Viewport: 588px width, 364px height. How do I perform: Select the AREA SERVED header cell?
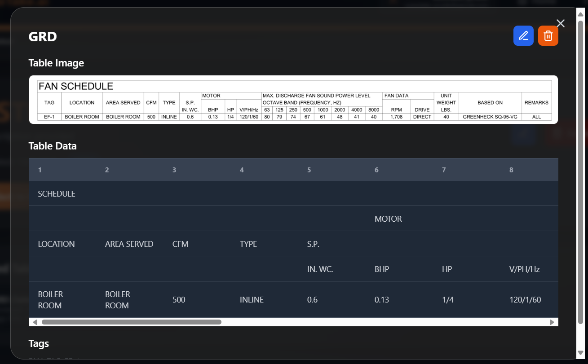point(129,244)
